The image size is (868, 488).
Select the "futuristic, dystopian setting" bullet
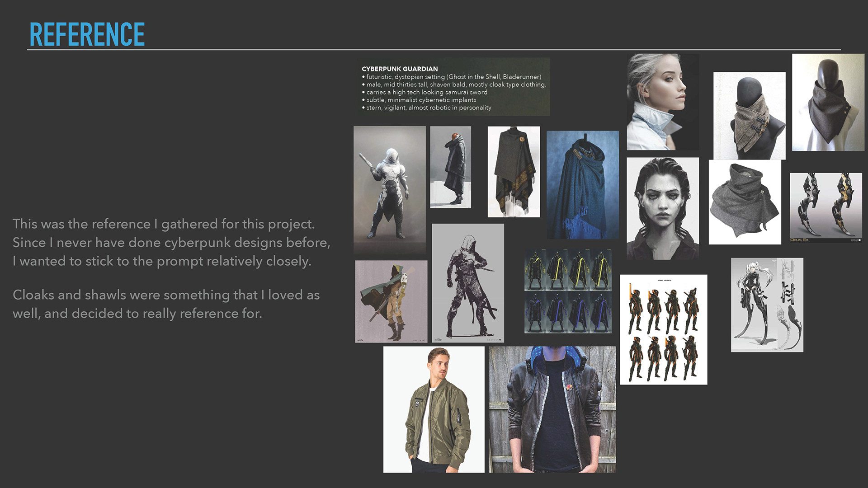point(451,77)
